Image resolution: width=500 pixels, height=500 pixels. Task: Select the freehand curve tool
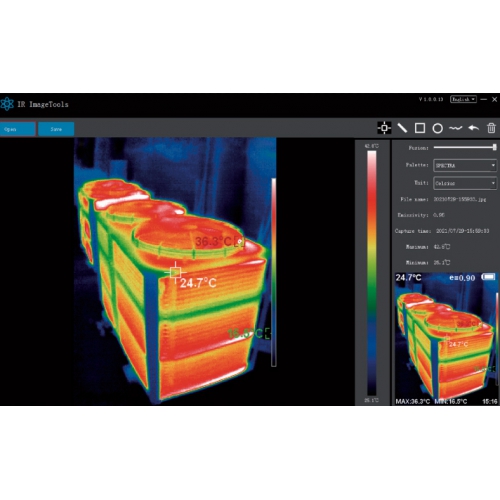click(455, 128)
